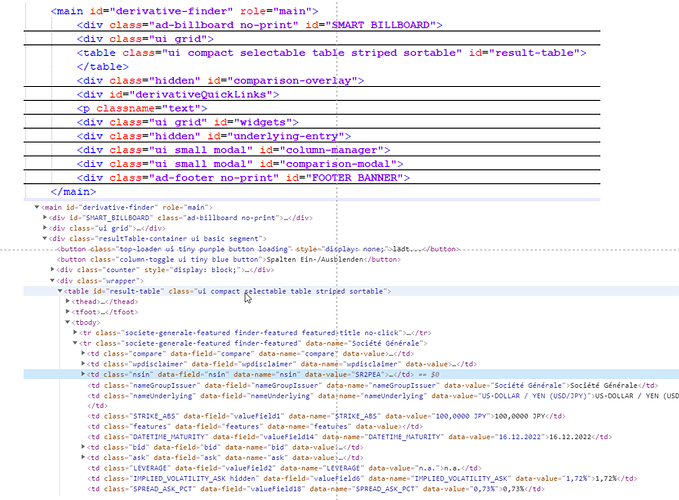Select the td features row
The width and height of the screenshot is (679, 500).
coord(255,426)
